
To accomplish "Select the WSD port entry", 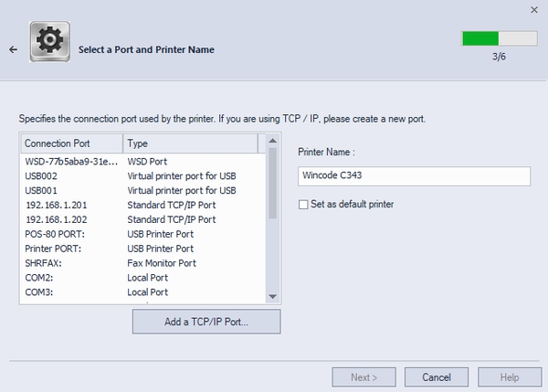I will [71, 161].
